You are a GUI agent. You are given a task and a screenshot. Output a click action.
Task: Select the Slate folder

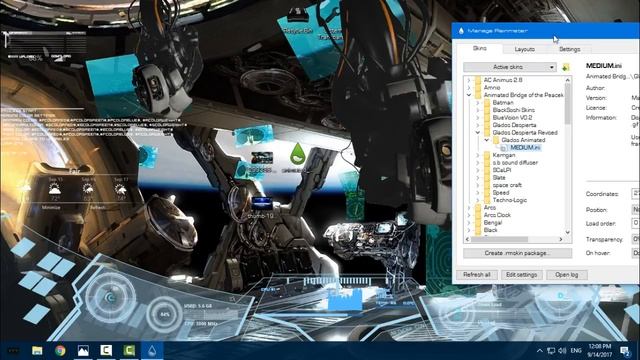[x=499, y=178]
